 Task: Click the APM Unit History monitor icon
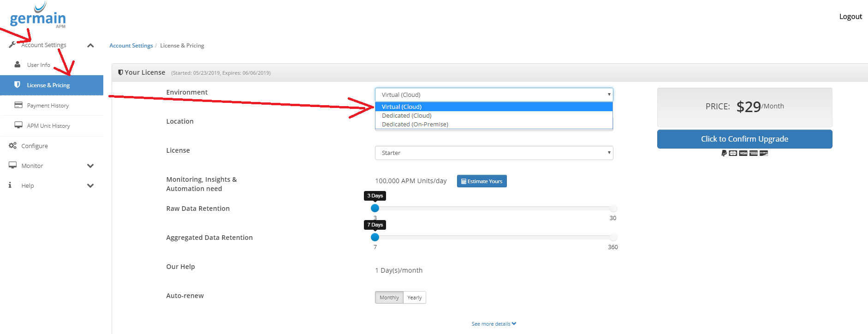point(18,125)
